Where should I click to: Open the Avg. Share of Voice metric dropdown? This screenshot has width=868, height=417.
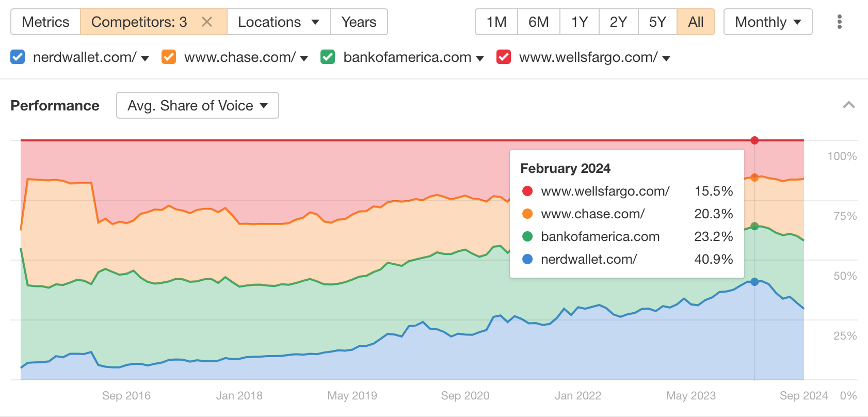(197, 105)
